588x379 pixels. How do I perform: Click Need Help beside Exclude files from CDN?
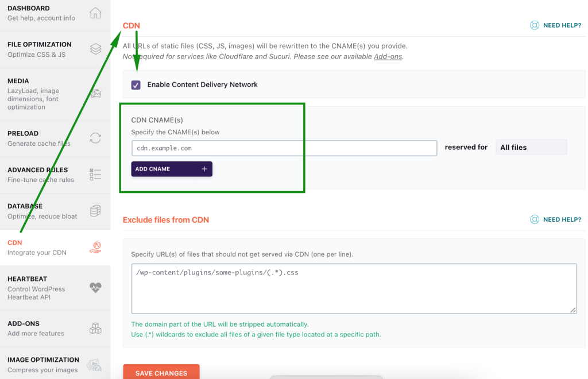pyautogui.click(x=555, y=219)
